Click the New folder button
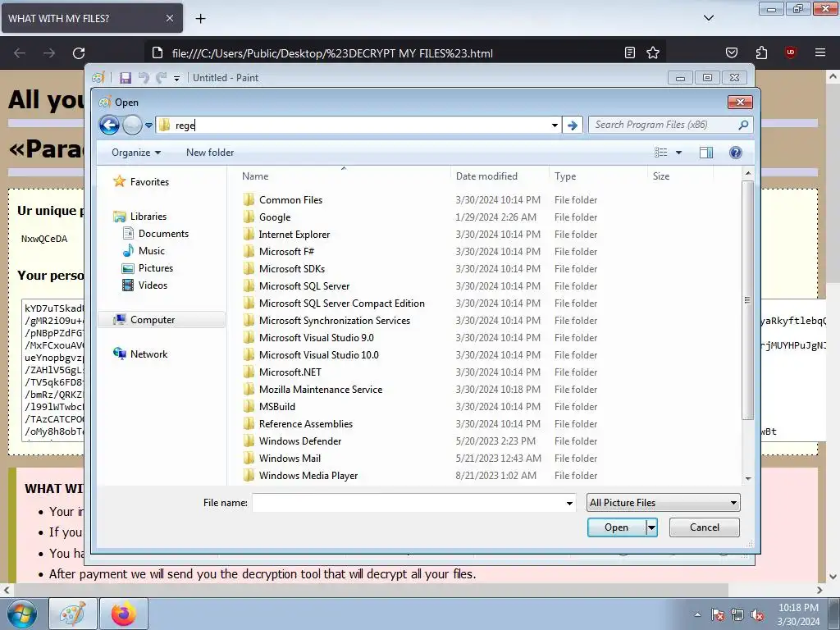The width and height of the screenshot is (840, 630). point(210,153)
